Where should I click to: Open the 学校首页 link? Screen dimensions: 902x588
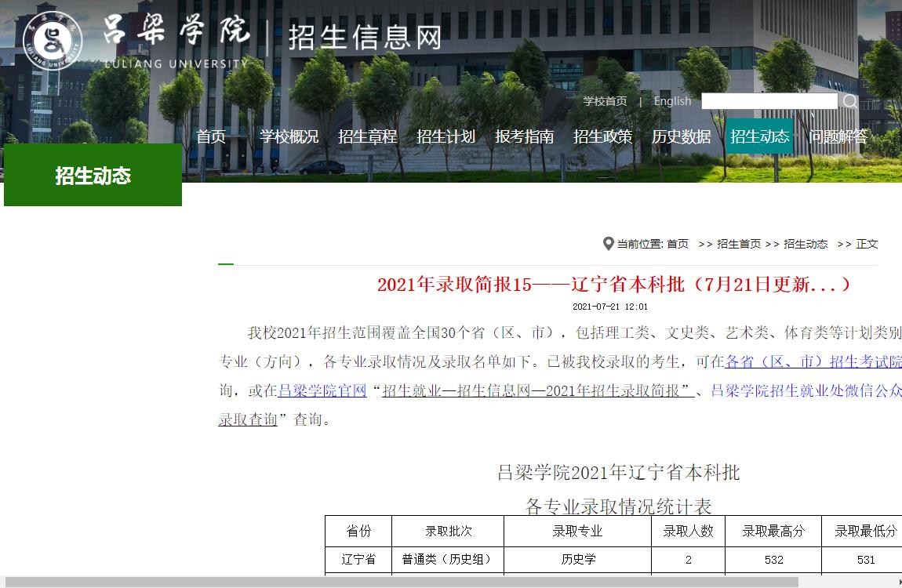pyautogui.click(x=606, y=101)
